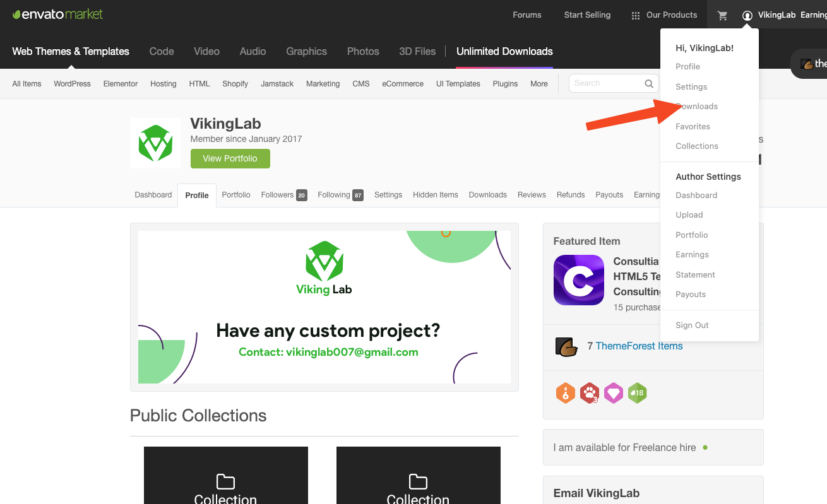Image resolution: width=827 pixels, height=504 pixels.
Task: Open Our Products grid icon
Action: (636, 15)
